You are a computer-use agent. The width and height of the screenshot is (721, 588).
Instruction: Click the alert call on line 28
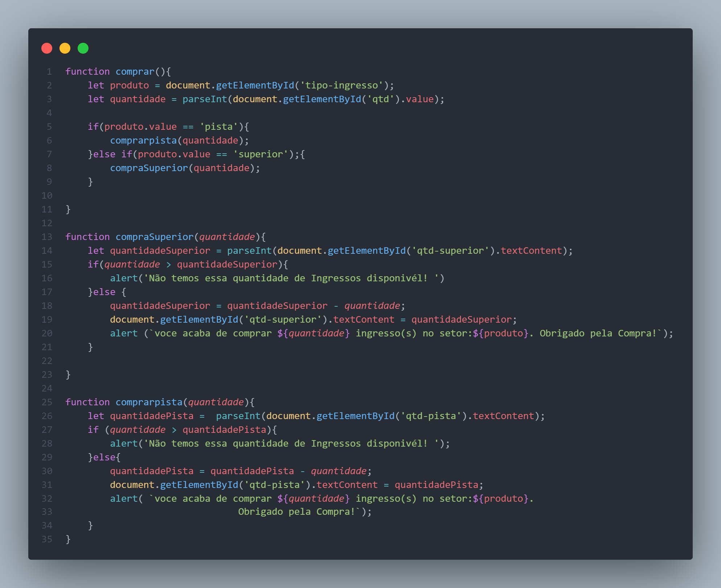pyautogui.click(x=280, y=443)
